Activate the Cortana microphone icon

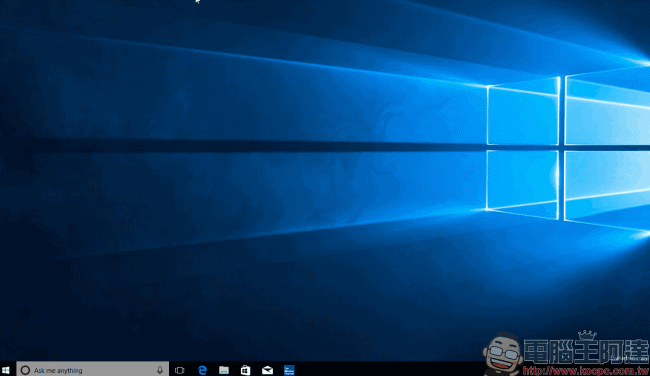pyautogui.click(x=160, y=370)
